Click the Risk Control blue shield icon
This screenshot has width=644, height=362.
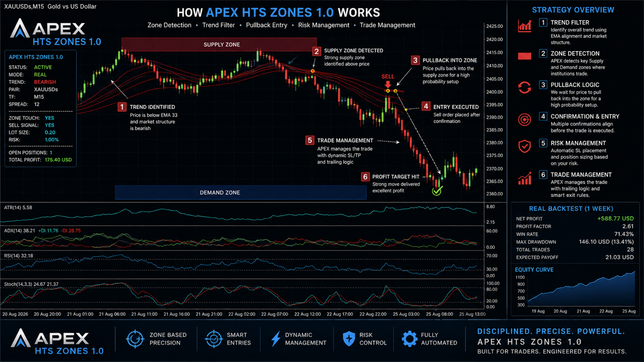[349, 339]
